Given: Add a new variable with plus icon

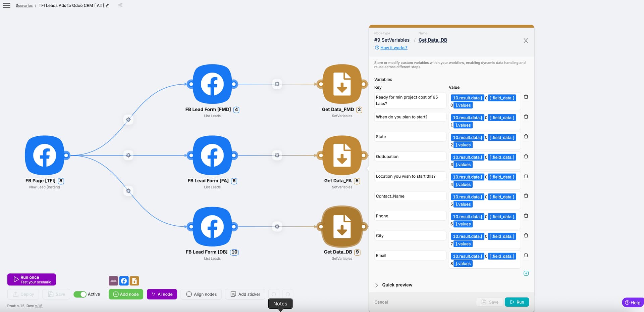Looking at the screenshot, I should (526, 273).
